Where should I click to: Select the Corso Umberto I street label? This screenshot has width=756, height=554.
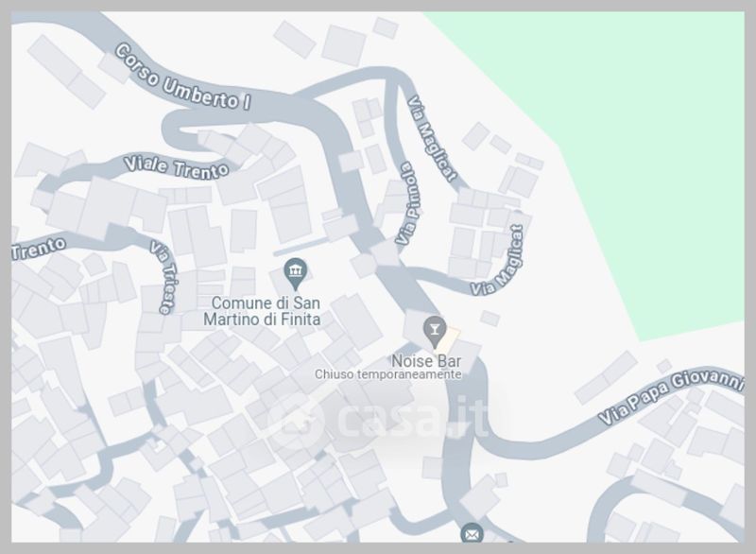click(182, 79)
